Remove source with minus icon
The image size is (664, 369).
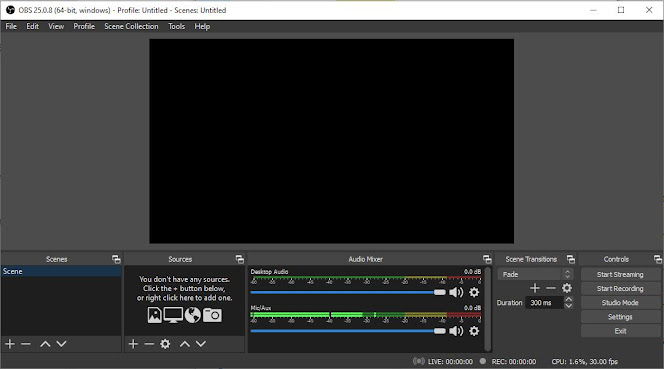coord(149,344)
